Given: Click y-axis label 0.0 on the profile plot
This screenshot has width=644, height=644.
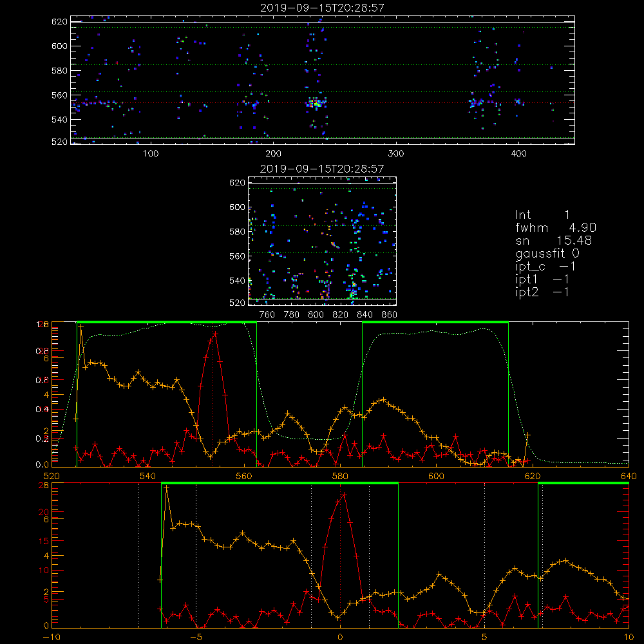Looking at the screenshot, I should coord(43,465).
